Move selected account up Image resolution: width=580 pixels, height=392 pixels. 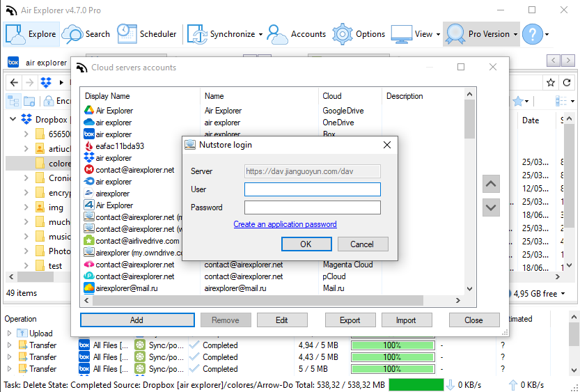coord(491,184)
